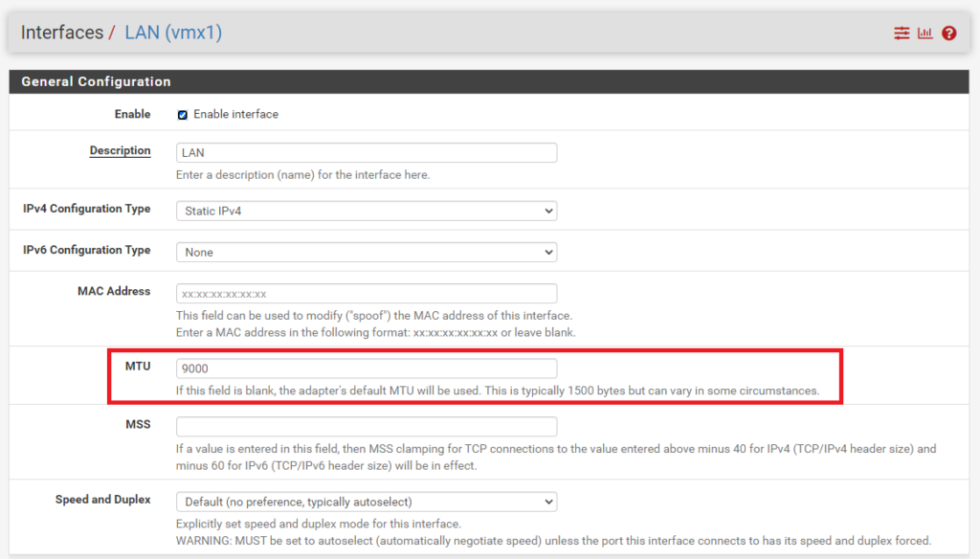
Task: Focus the Description text field containing LAN
Action: pos(366,153)
